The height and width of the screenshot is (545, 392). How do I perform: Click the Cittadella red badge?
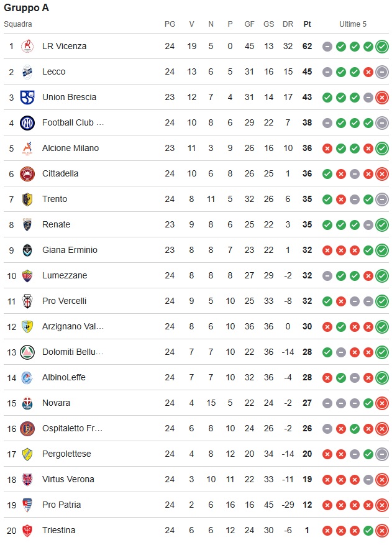(27, 173)
